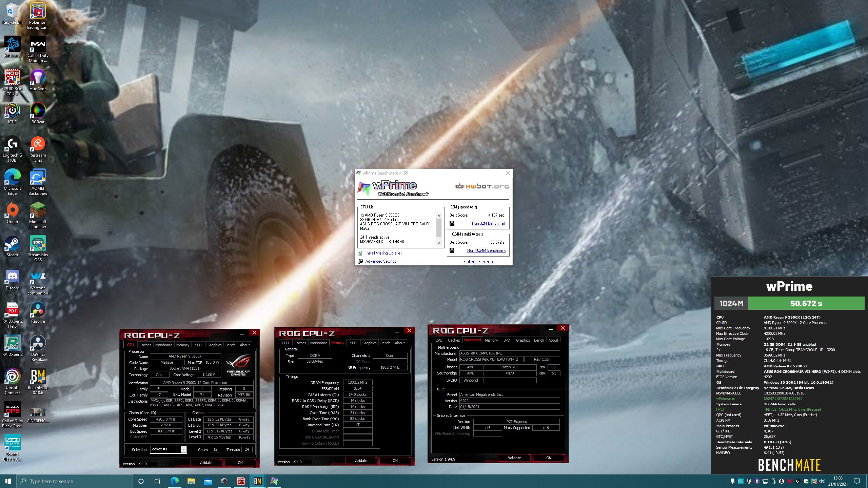Viewport: 868px width, 488px height.
Task: Click OK in middle CPU-Z window
Action: click(395, 461)
